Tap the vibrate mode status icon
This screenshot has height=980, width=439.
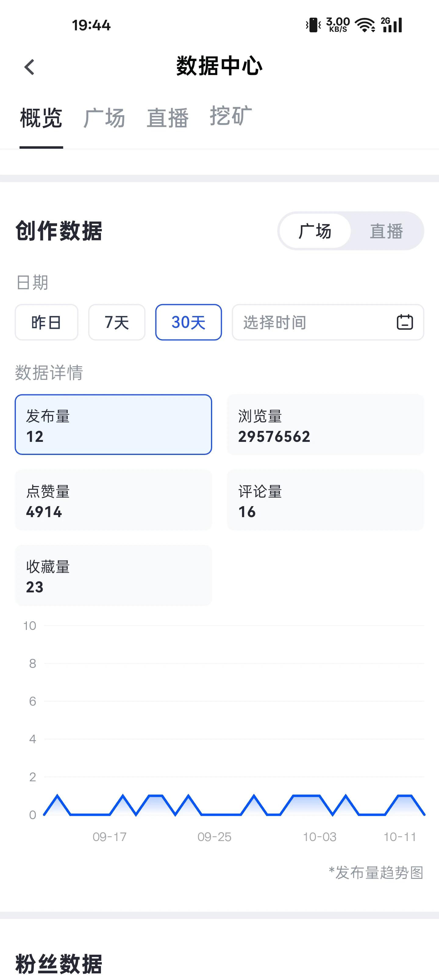coord(313,25)
